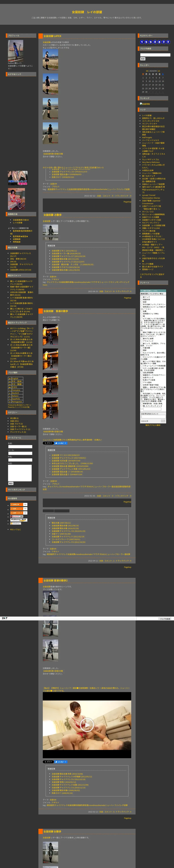Click the ブログ内検索 button in the floating bar
174x868 pixels.
pos(165,619)
